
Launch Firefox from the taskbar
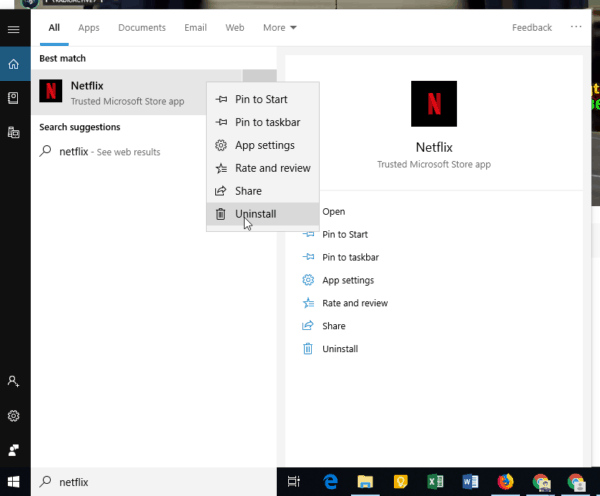[x=505, y=482]
